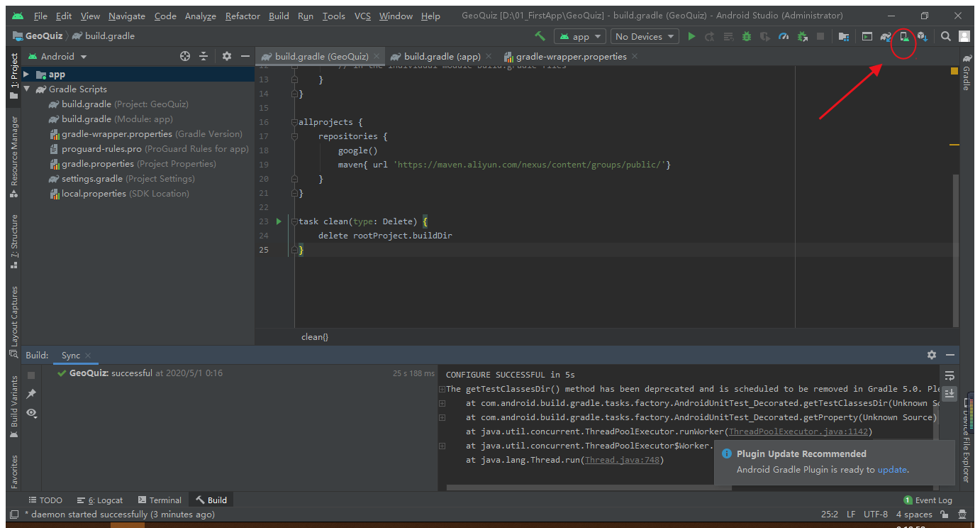Hide the Project panel with minus icon
980x528 pixels.
(245, 56)
